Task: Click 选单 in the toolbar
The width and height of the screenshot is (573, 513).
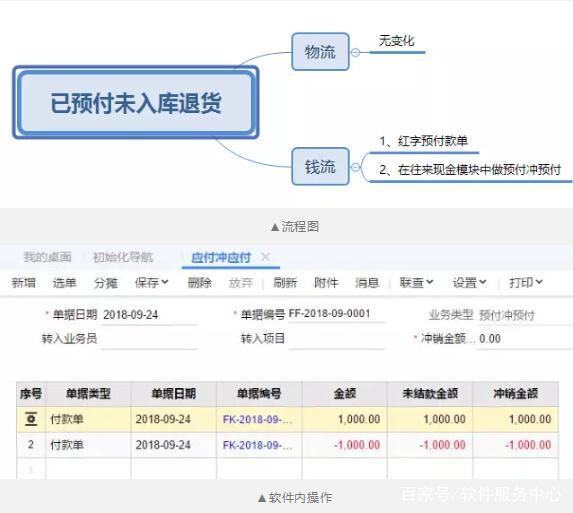Action: point(64,282)
